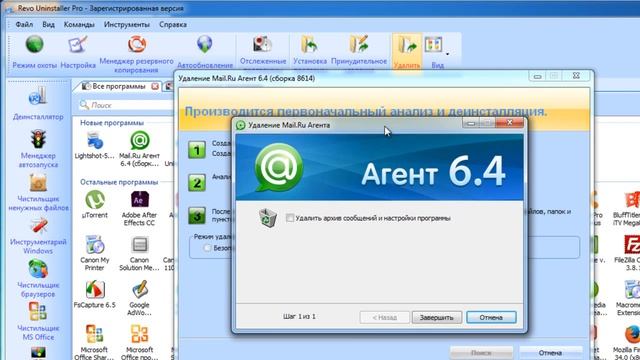Open Менеджер автозапуска in sidebar
Screen dimensions: 640x360
point(38,149)
